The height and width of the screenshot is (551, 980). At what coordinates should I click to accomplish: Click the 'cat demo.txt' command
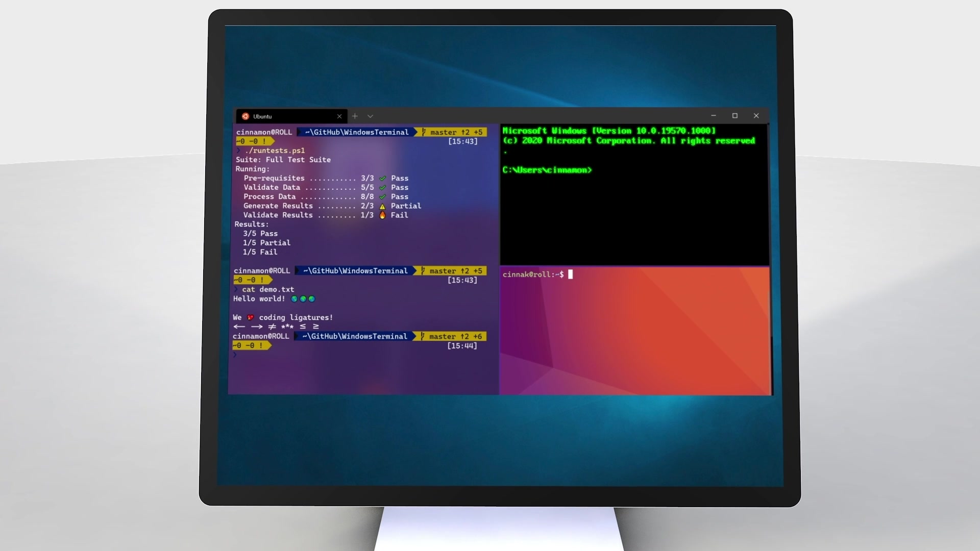(268, 289)
